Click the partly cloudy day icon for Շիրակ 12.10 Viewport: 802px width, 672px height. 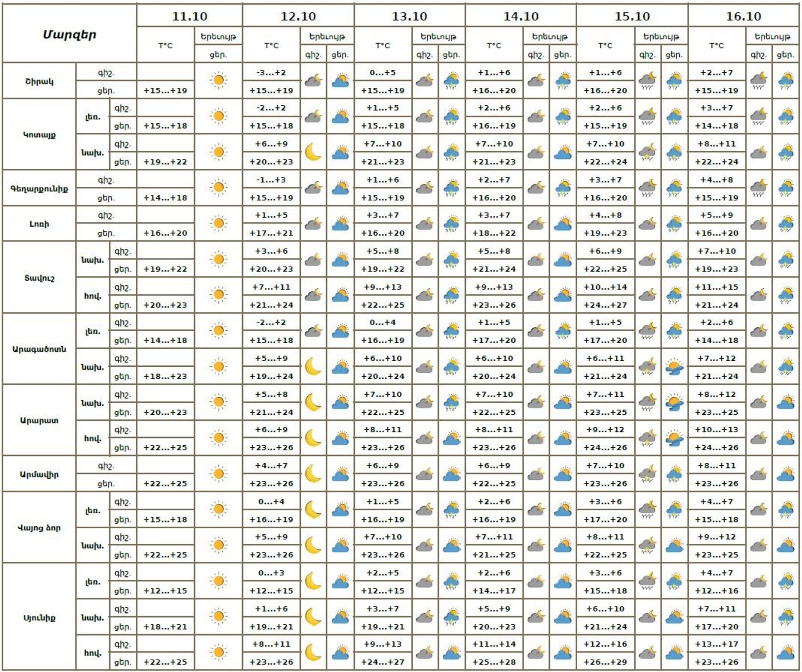tap(340, 81)
